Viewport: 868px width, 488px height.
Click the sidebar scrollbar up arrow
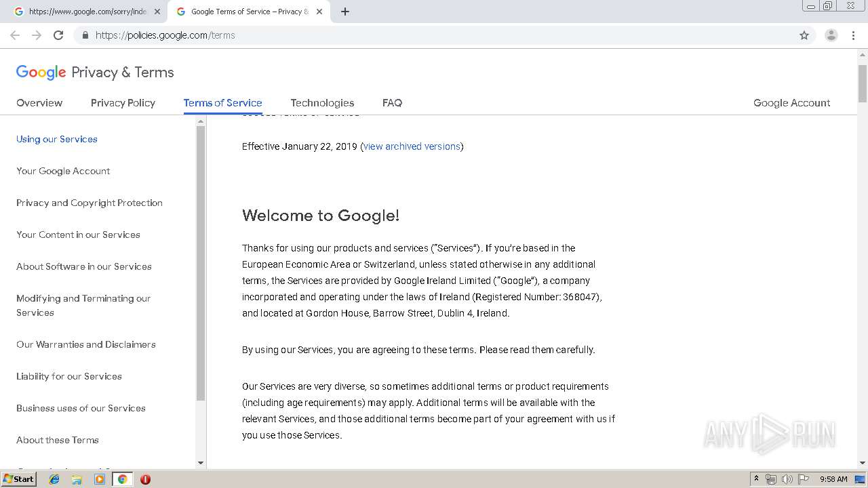[200, 121]
